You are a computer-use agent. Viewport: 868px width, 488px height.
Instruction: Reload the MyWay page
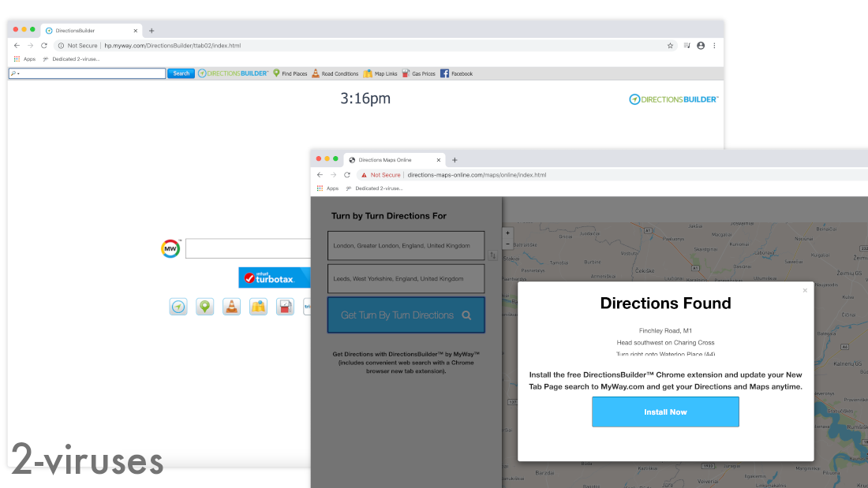pos(44,46)
